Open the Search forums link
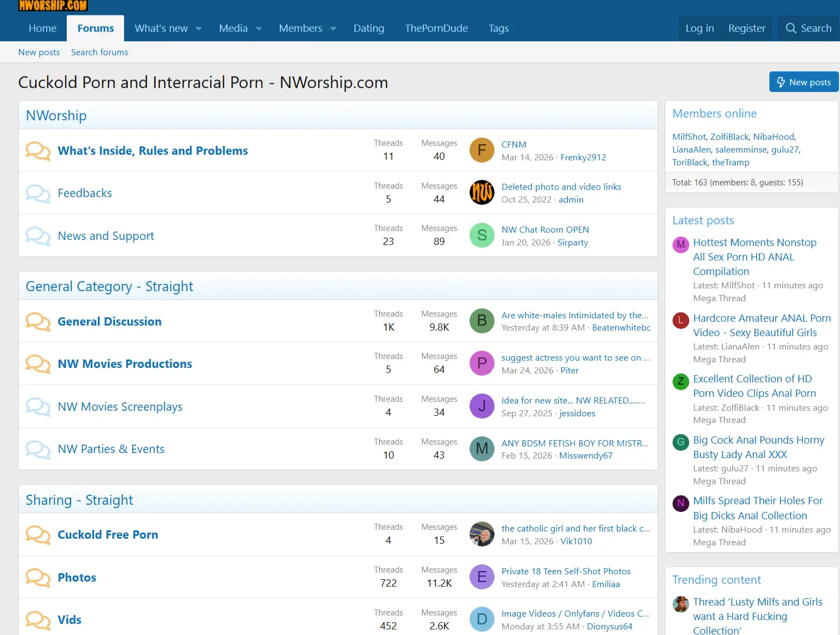The height and width of the screenshot is (635, 840). pyautogui.click(x=100, y=52)
